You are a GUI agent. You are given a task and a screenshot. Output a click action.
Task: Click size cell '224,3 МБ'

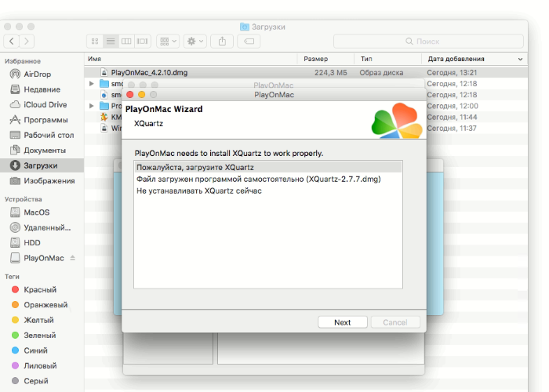pos(330,72)
